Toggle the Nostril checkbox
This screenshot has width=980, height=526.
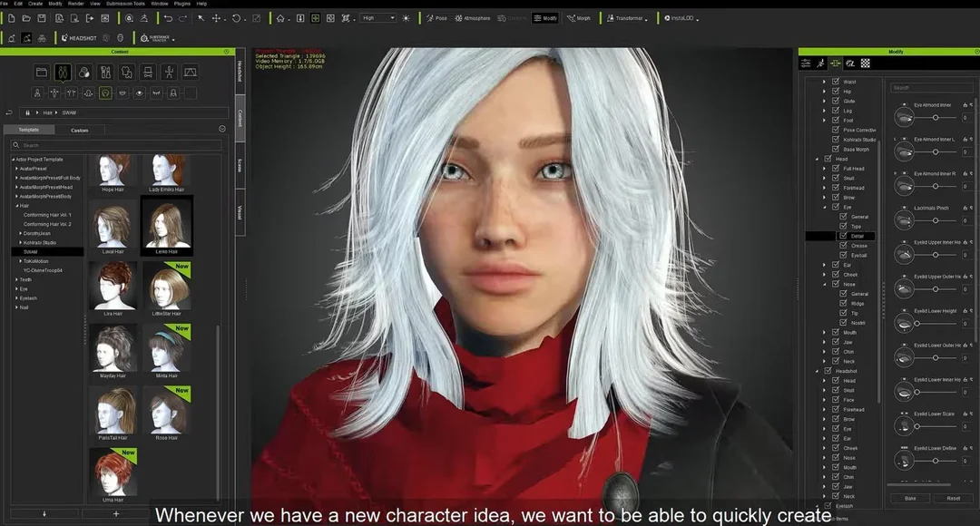click(x=844, y=322)
